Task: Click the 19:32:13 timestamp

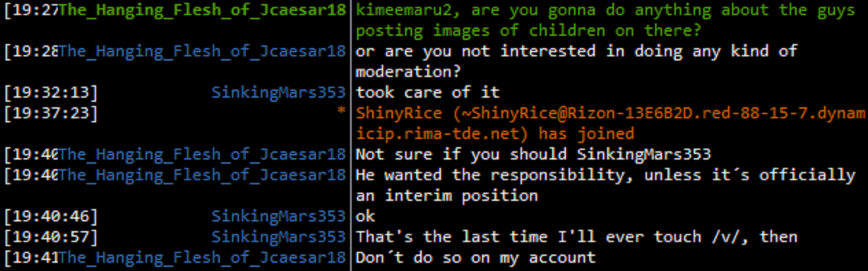Action: coord(51,92)
